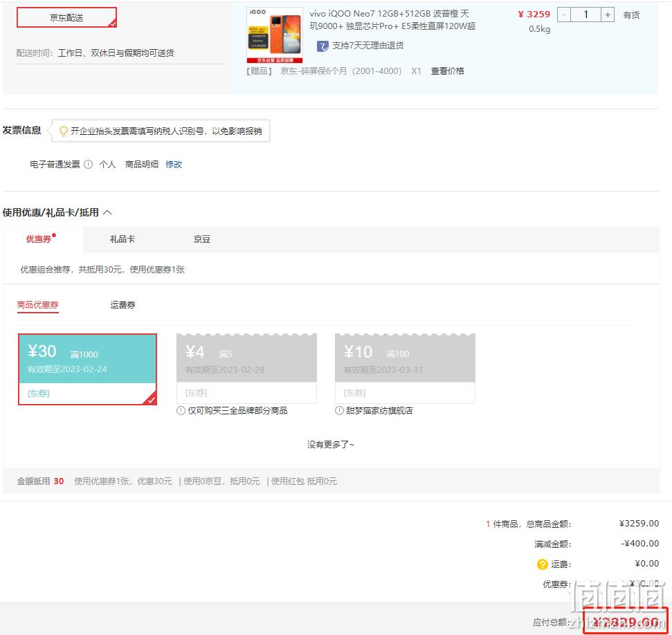Click the quantity input field
This screenshot has width=672, height=635.
[x=586, y=15]
